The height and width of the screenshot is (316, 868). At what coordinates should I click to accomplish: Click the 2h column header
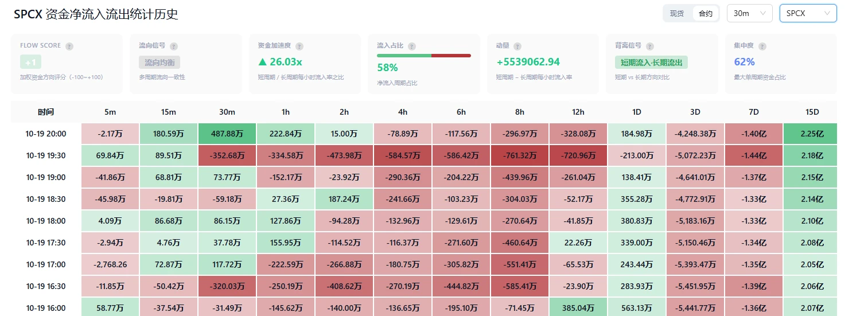pos(344,112)
